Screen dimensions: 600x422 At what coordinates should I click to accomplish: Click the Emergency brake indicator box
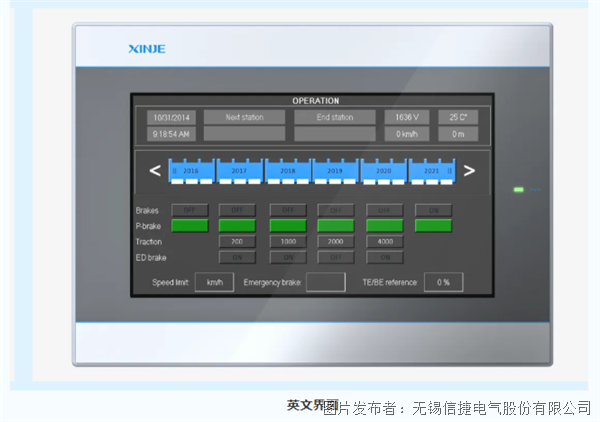pos(325,283)
